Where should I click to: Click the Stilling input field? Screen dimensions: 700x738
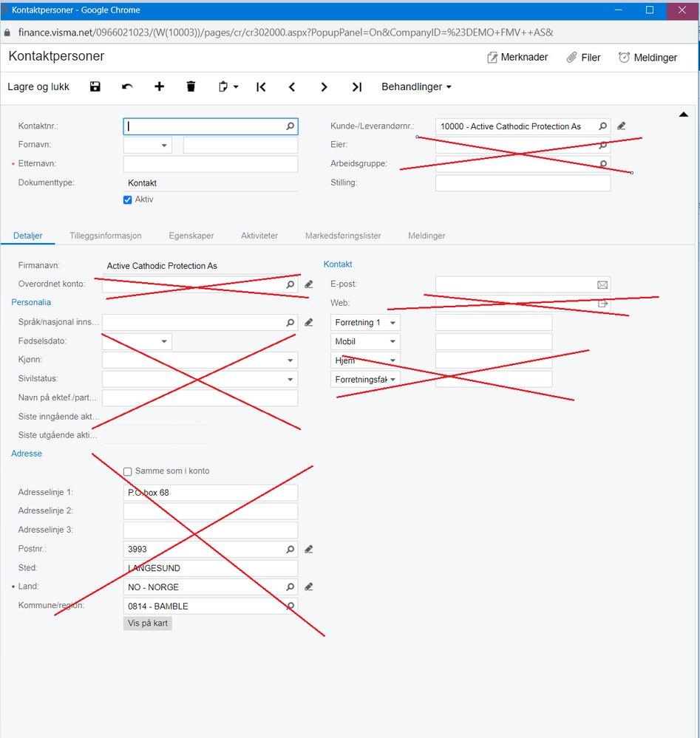point(523,182)
